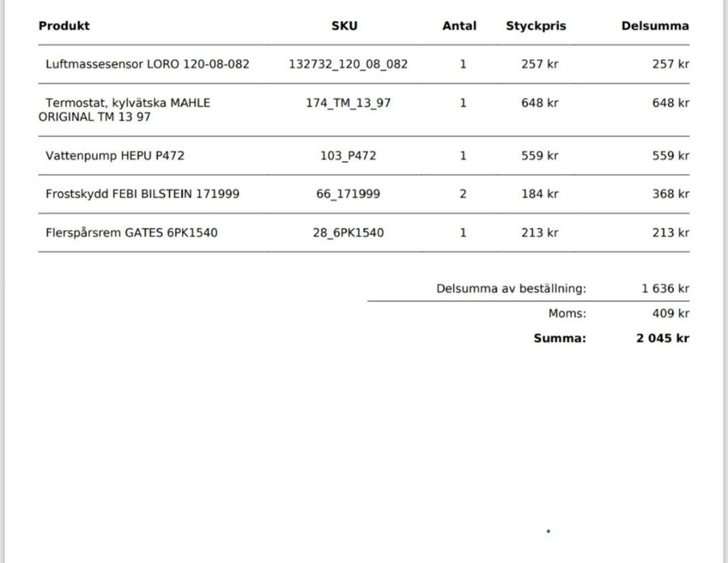
Task: Click the SKU column header
Action: pos(345,26)
